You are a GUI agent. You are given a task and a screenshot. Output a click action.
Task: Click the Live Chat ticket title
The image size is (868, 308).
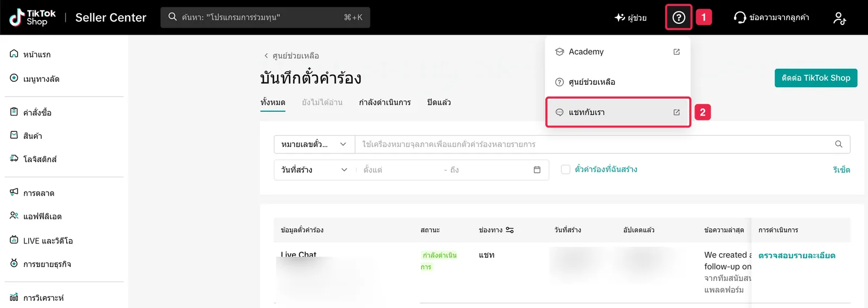(x=298, y=255)
